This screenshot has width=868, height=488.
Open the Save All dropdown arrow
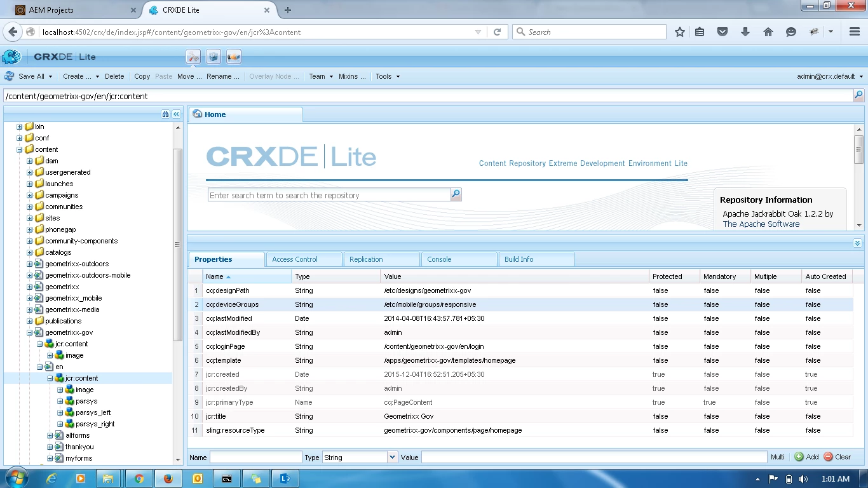click(50, 76)
